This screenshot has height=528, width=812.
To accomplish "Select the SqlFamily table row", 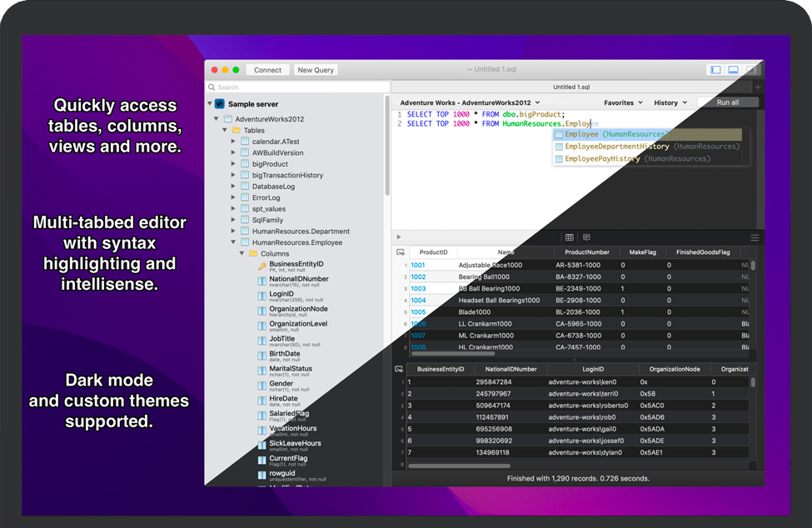I will (x=267, y=220).
